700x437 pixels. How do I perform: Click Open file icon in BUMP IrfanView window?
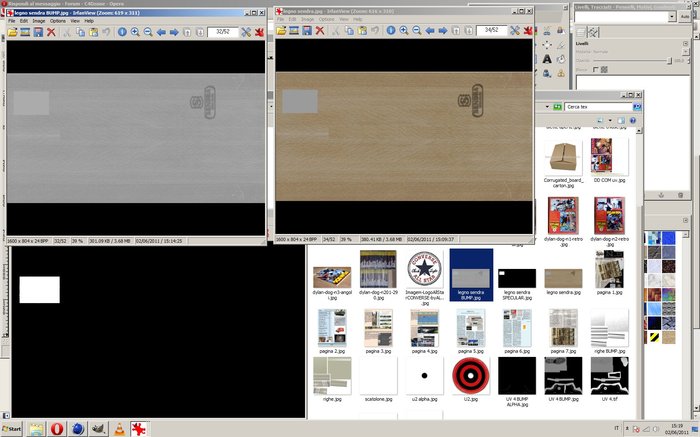point(12,32)
